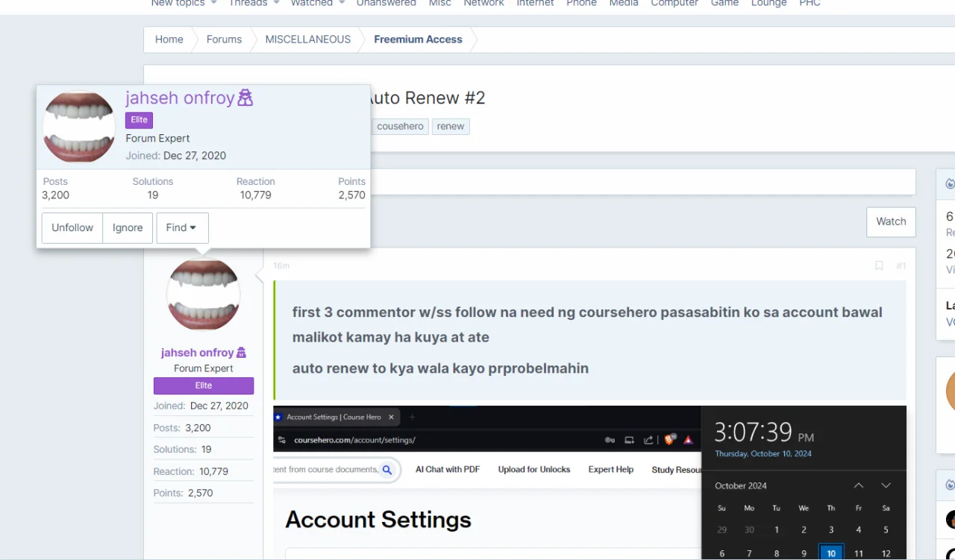The image size is (955, 560).
Task: Click previous month arrow in calendar flyout
Action: pyautogui.click(x=859, y=485)
